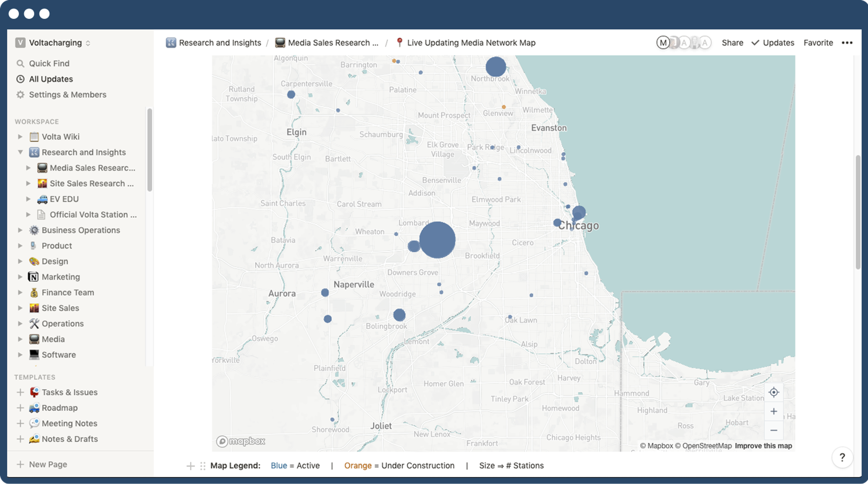Viewport: 868px width, 484px height.
Task: Open Settings & Members gear icon
Action: click(21, 95)
